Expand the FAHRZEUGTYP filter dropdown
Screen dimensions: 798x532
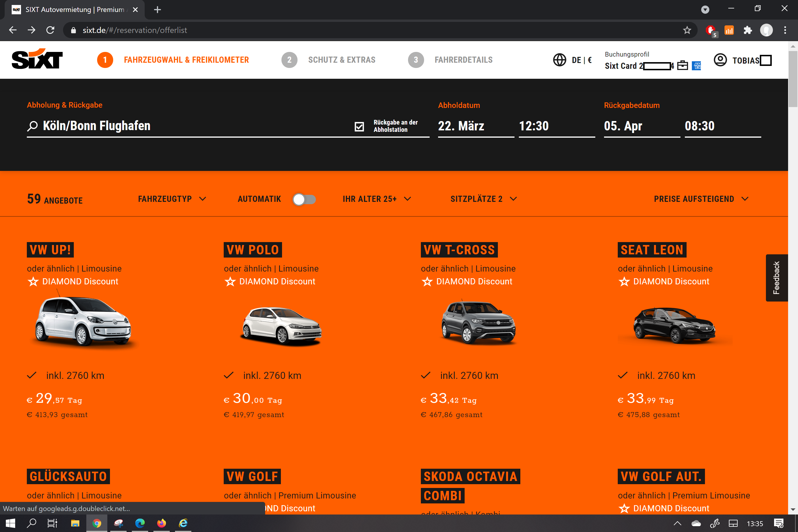pos(172,199)
